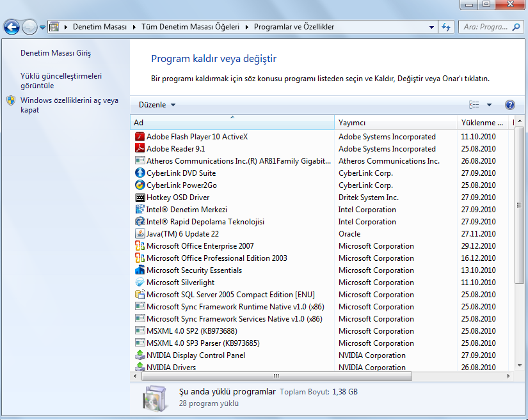Click the Atheros Communications program icon
The width and height of the screenshot is (528, 420).
point(140,160)
